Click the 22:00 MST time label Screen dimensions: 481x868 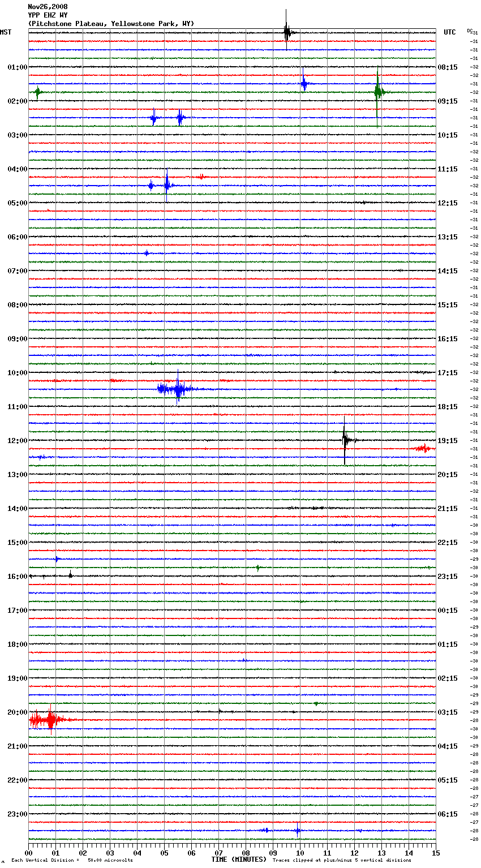pyautogui.click(x=18, y=780)
